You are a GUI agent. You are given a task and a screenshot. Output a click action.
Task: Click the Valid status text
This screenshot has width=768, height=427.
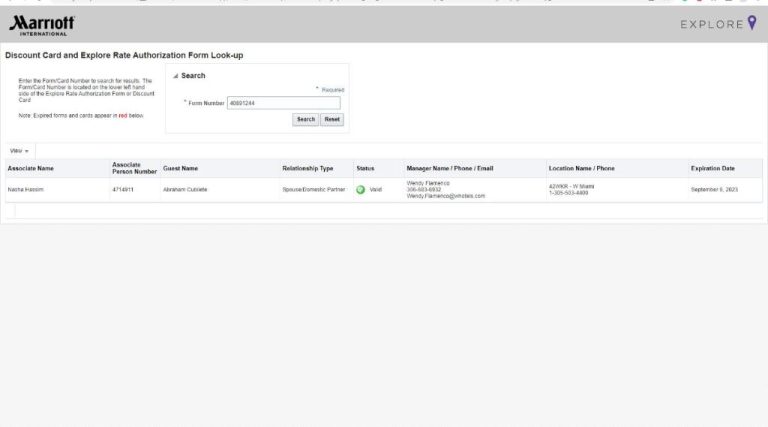coord(376,190)
